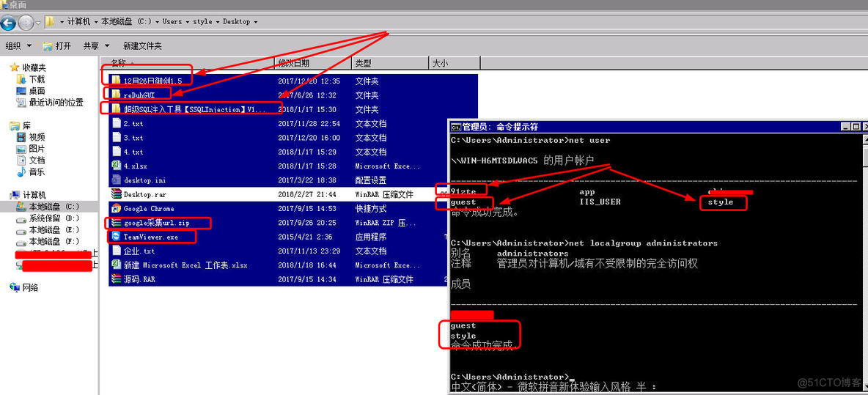Select the Desktop.rar archive icon
Image resolution: width=868 pixels, height=395 pixels.
(117, 194)
